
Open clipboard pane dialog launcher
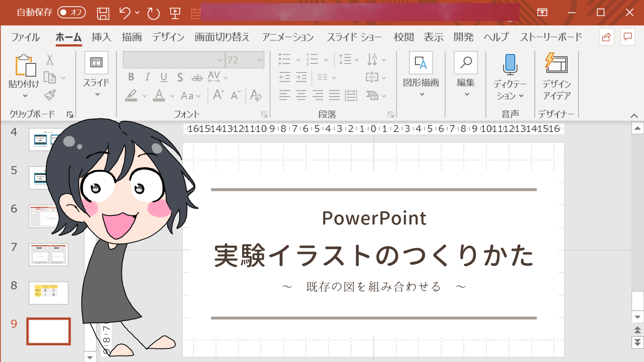click(70, 115)
